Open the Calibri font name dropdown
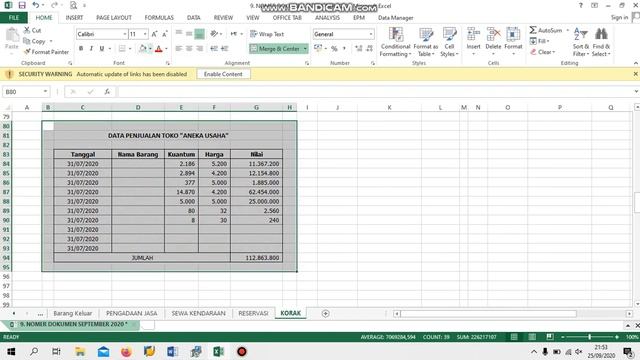 (124, 34)
